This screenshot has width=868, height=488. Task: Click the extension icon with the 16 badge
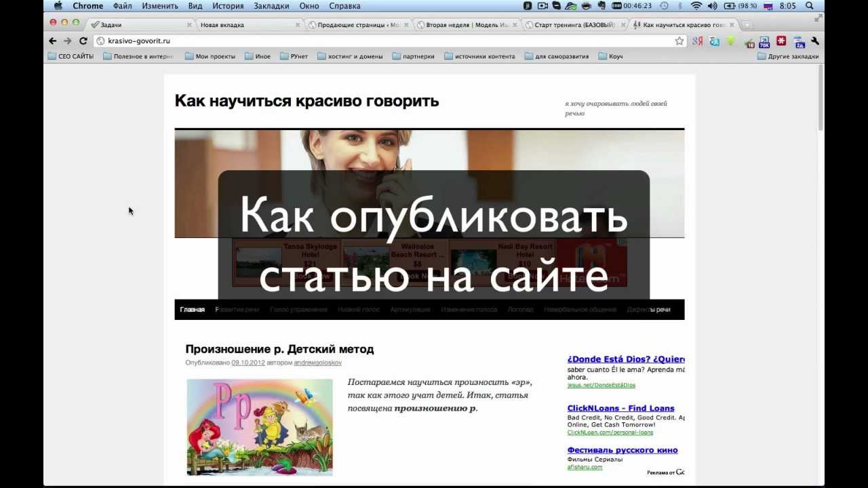(x=749, y=41)
